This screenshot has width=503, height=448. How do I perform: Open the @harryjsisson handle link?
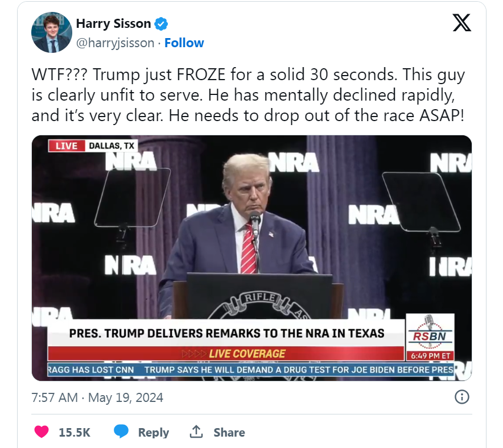[x=116, y=43]
